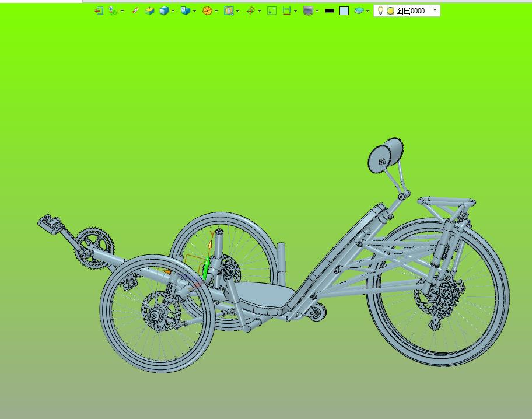Screen dimensions: 532x419
Task: Click the gray monitor display icon
Action: 308,11
